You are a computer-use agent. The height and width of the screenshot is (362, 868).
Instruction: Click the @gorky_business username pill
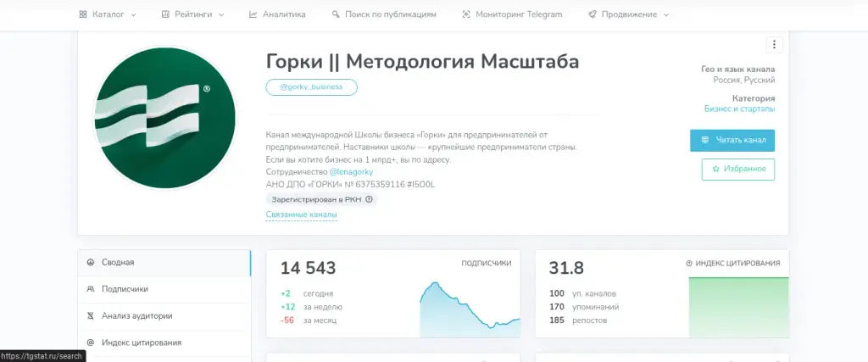tap(312, 87)
